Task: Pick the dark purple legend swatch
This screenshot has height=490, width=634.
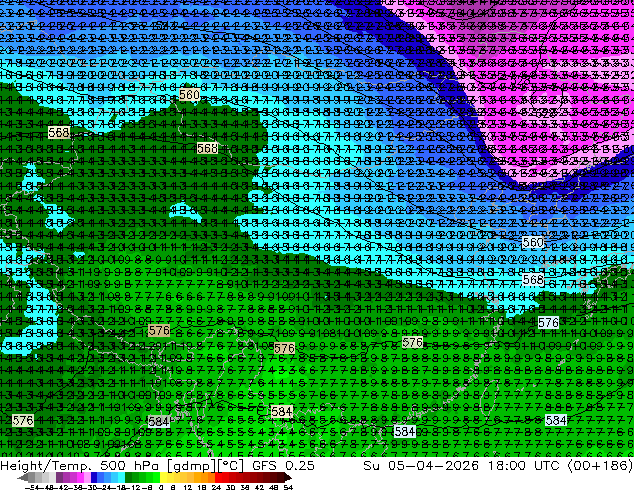Action: coord(59,478)
